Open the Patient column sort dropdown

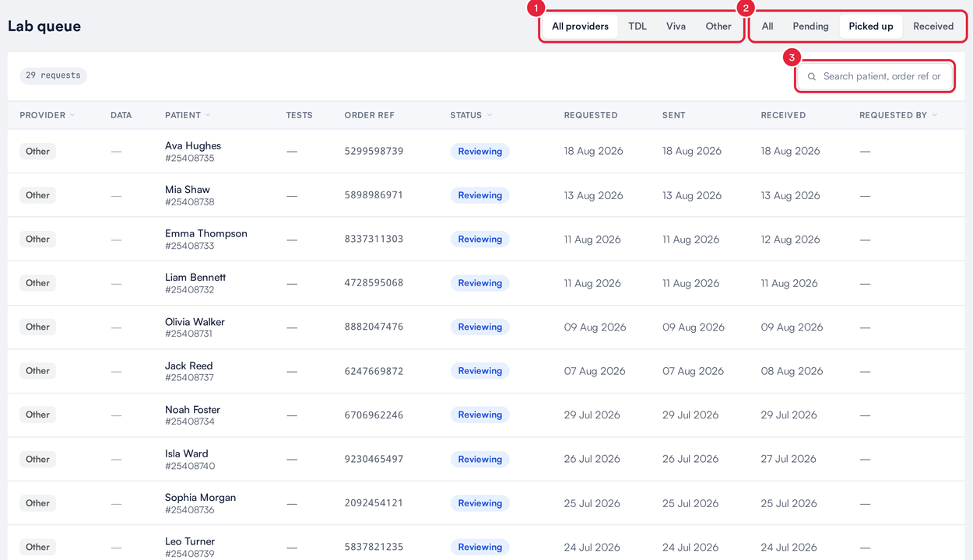coord(208,115)
